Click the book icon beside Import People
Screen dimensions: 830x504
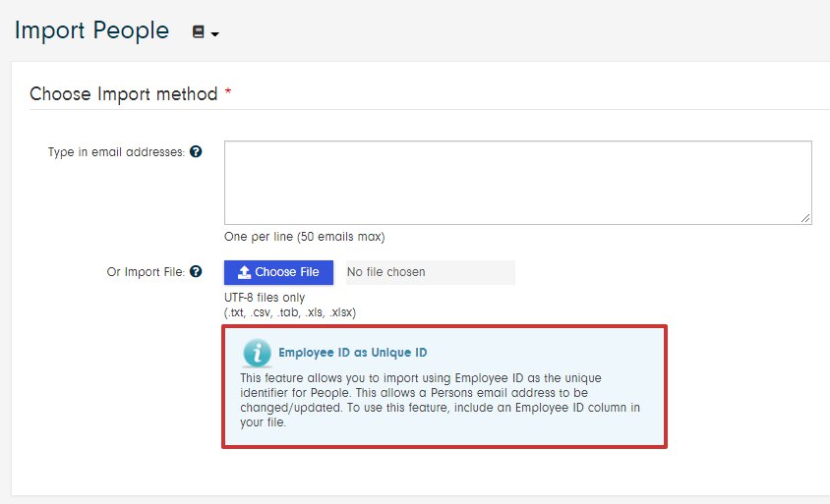pos(198,32)
